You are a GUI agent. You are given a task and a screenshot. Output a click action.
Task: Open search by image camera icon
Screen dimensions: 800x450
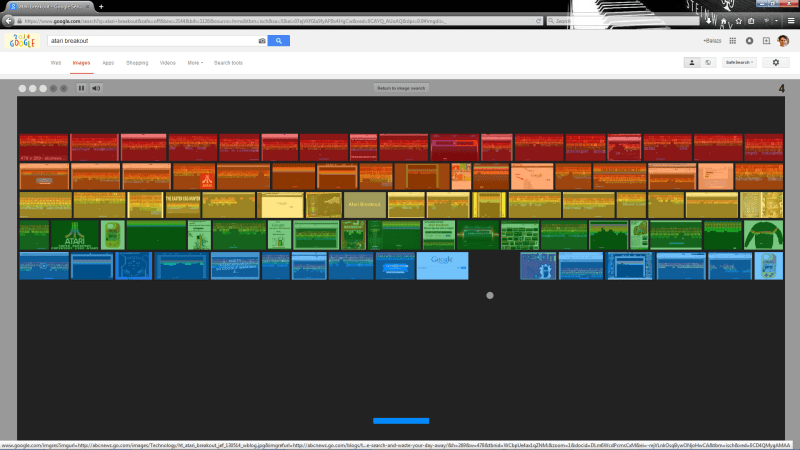click(x=262, y=41)
